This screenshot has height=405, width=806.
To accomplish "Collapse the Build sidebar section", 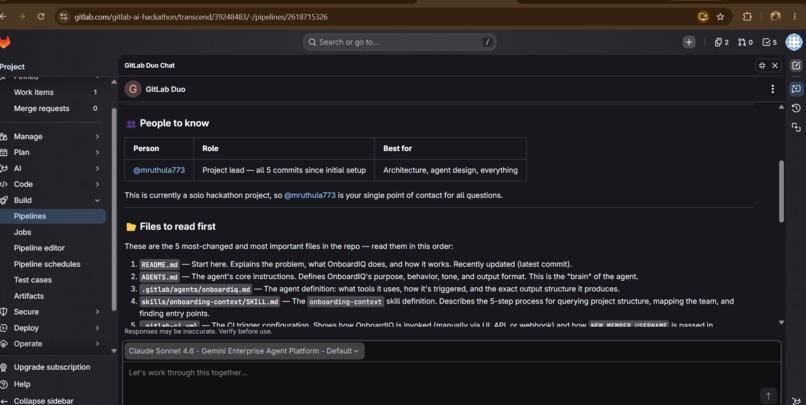I will (x=49, y=200).
